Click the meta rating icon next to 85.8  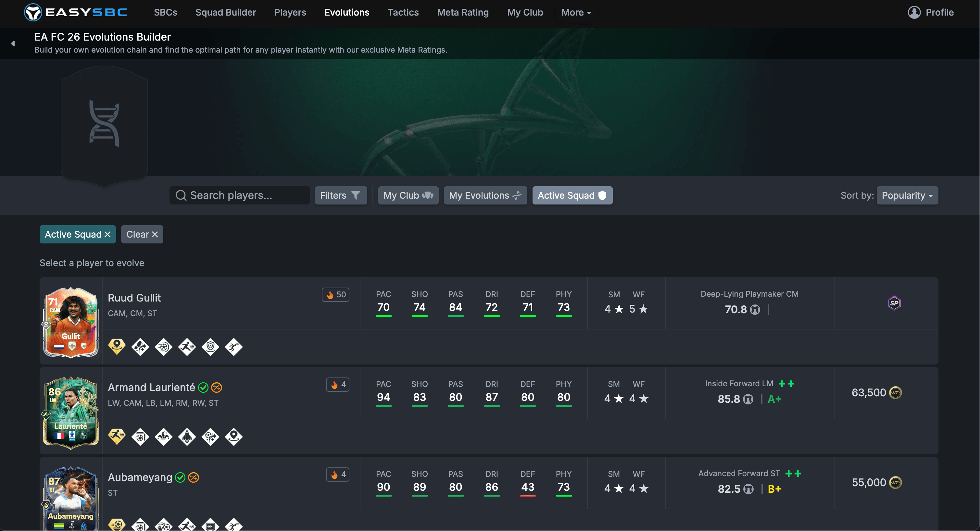coord(748,399)
